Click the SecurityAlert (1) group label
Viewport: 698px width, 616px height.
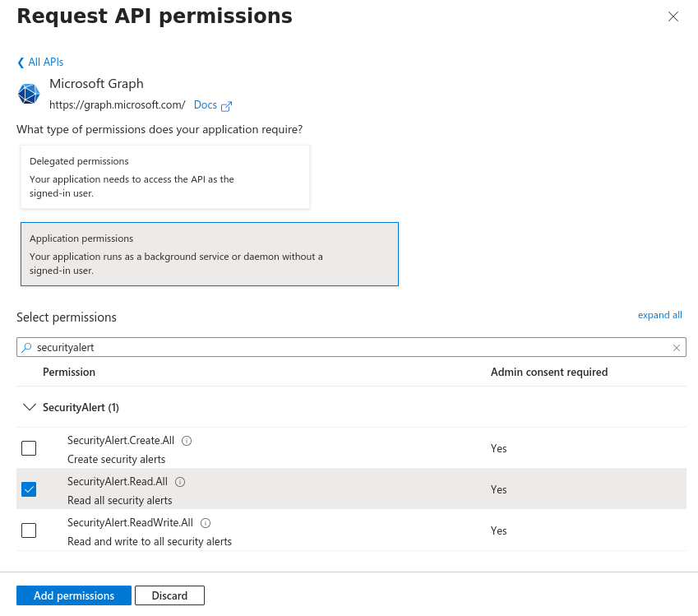tap(81, 407)
